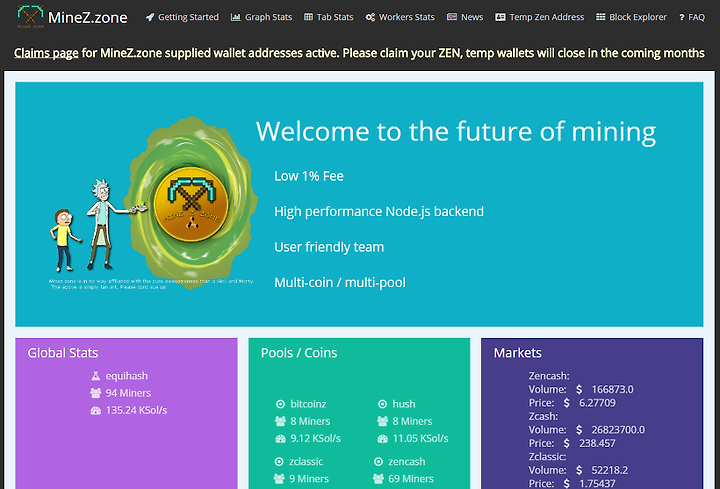Click the circle icon beside hush

382,404
